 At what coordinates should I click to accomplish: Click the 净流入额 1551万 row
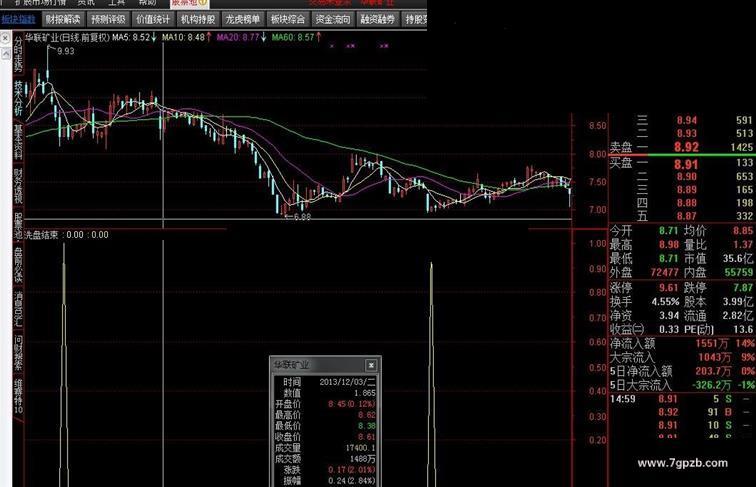[x=682, y=343]
